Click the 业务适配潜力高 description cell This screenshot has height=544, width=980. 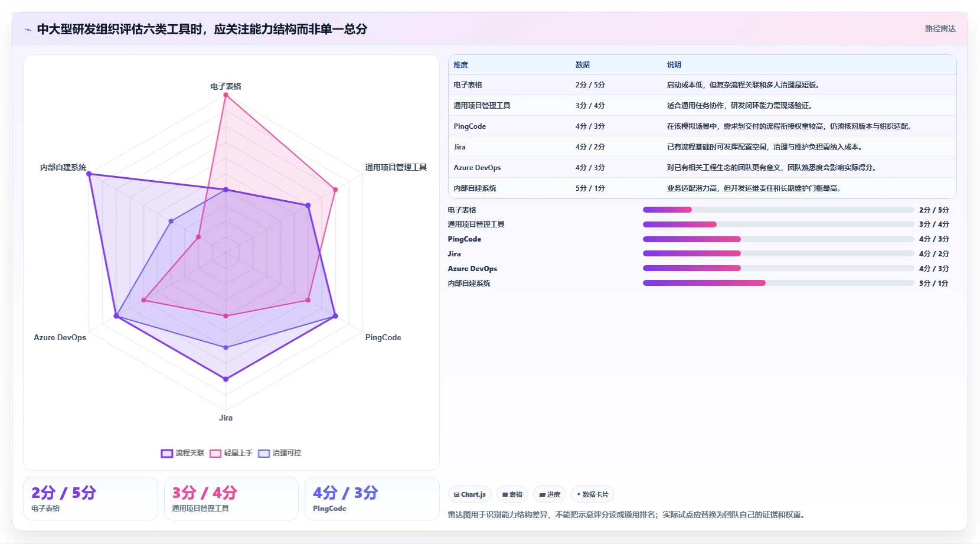tap(754, 188)
